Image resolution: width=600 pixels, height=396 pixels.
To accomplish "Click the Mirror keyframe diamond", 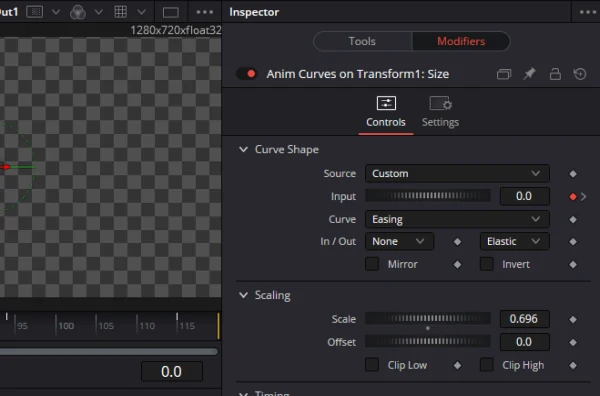I will coord(457,264).
